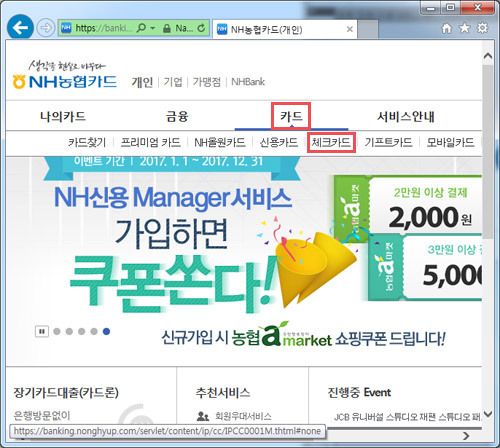500x448 pixels.
Task: Click the 5,000원 coupon image
Action: (x=425, y=267)
